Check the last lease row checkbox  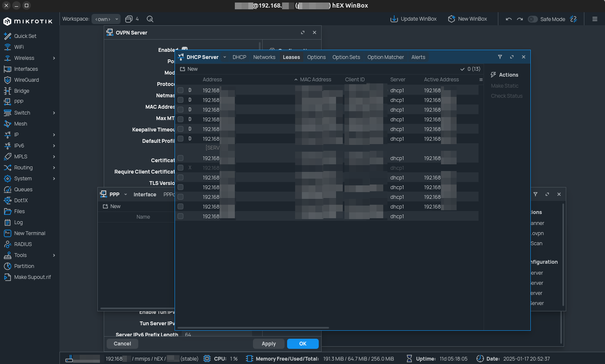coord(180,216)
